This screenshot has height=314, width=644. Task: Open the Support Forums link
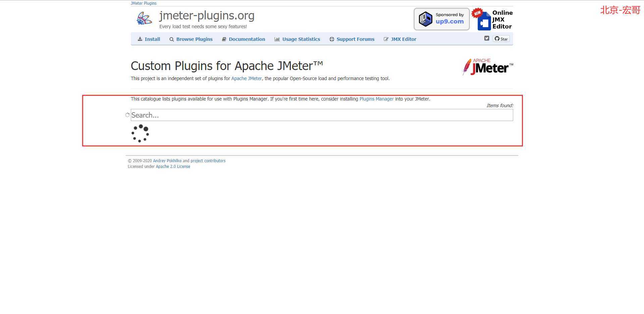[x=352, y=39]
